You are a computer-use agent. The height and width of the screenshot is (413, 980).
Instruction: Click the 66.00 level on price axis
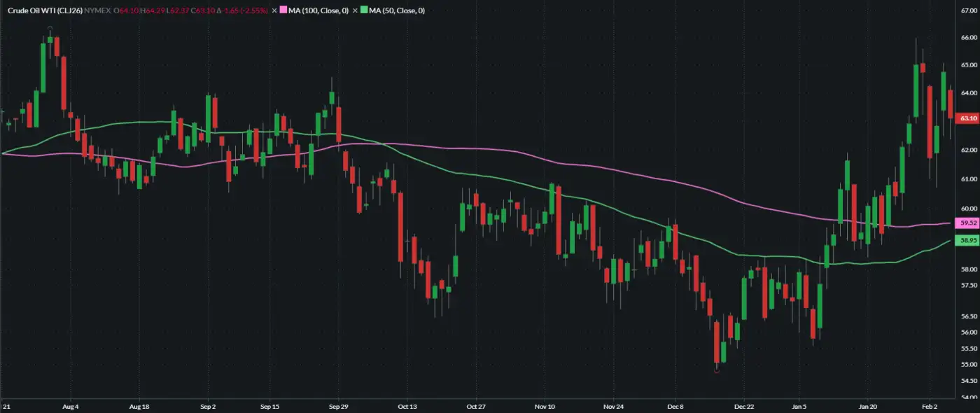tap(969, 37)
